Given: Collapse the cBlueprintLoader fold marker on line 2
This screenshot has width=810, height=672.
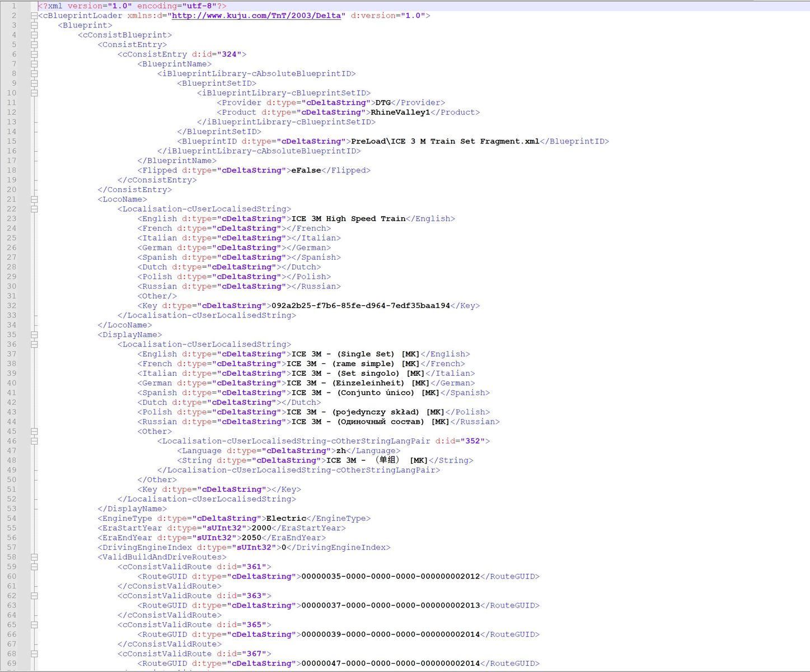Looking at the screenshot, I should 34,16.
